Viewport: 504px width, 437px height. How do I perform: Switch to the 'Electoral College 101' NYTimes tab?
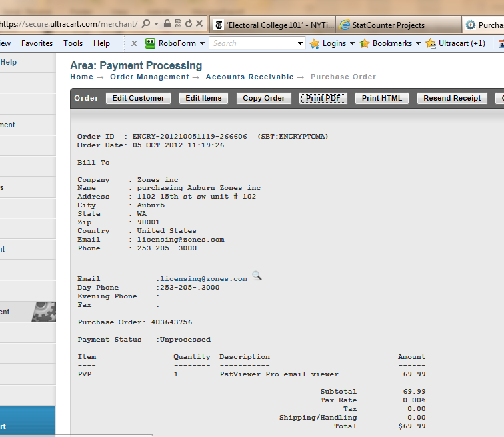tap(273, 25)
